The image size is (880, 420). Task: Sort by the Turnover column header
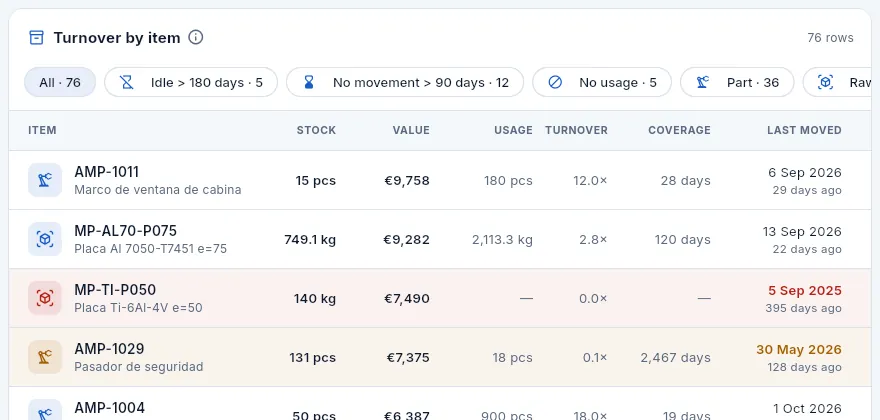576,130
